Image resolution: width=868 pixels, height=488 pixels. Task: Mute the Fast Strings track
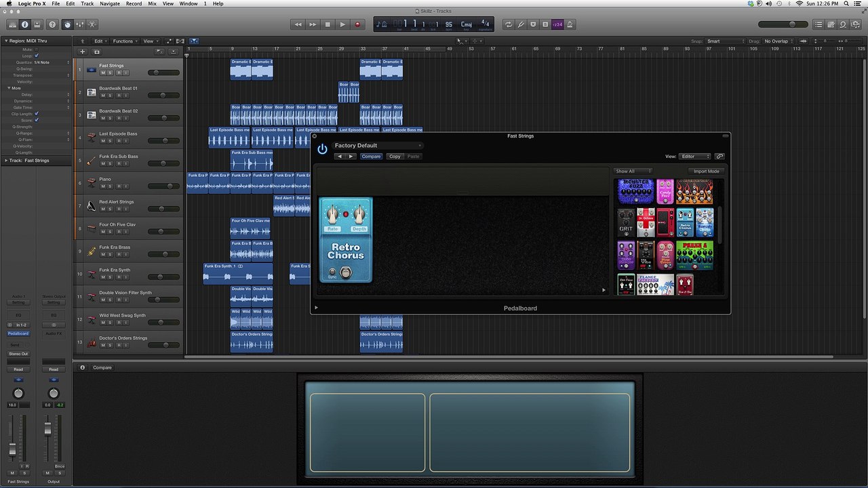pos(103,73)
